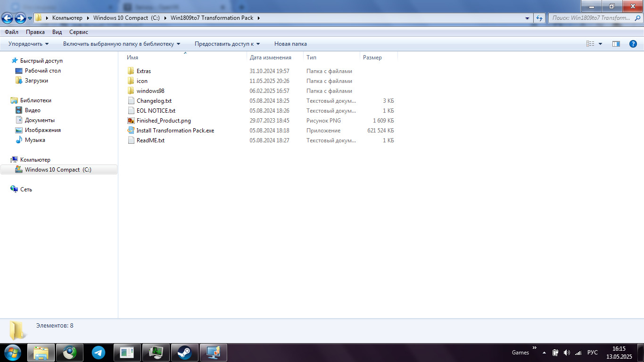Go back with the Back arrow button
Image resolution: width=644 pixels, height=362 pixels.
(x=7, y=18)
